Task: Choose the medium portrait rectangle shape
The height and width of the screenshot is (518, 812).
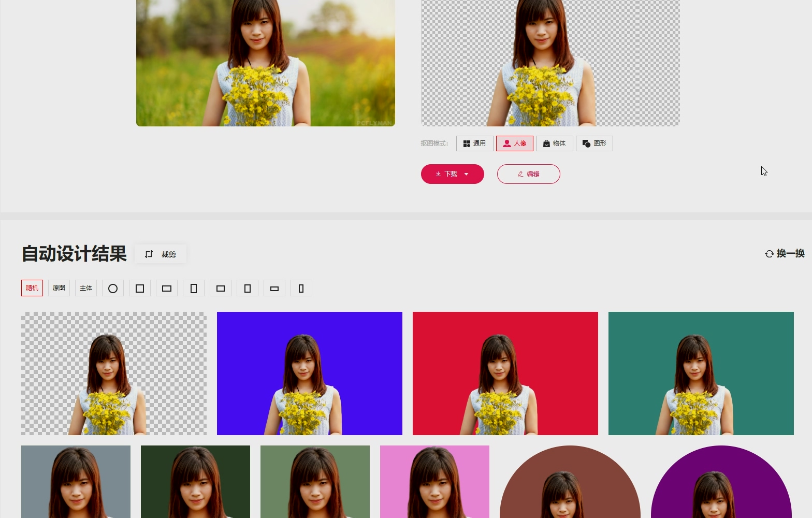Action: [x=248, y=289]
